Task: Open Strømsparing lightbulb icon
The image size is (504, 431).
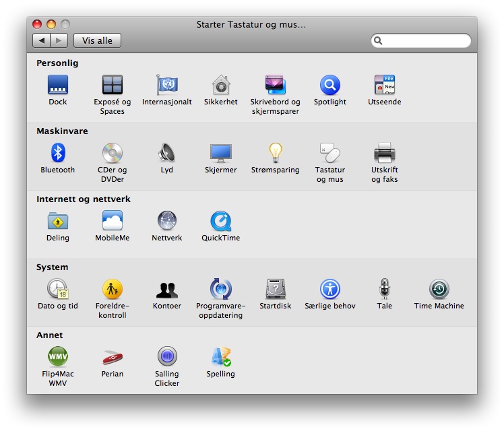Action: [x=276, y=153]
